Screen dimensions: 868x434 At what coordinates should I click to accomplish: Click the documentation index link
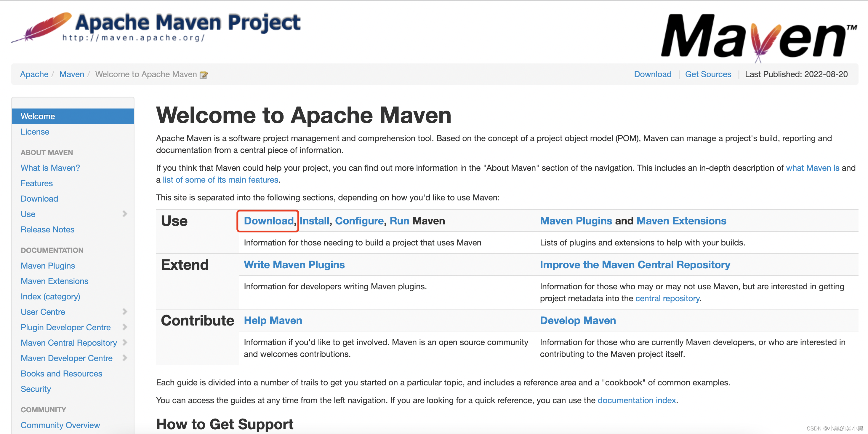(637, 400)
